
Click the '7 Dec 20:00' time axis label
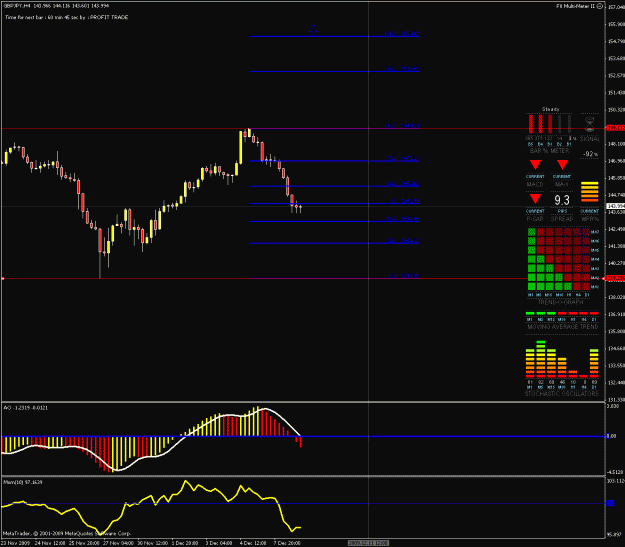tap(287, 543)
